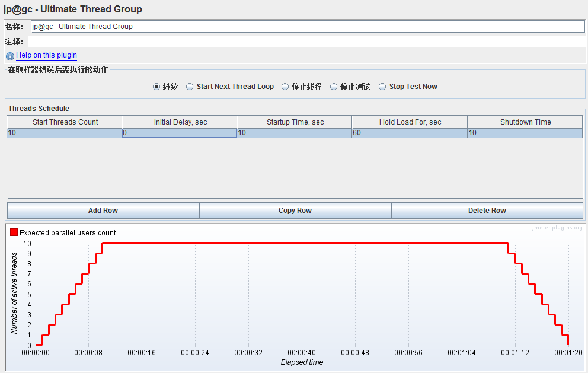Click the Elapsed time axis title
Viewport: 588px width, 373px height.
point(302,362)
